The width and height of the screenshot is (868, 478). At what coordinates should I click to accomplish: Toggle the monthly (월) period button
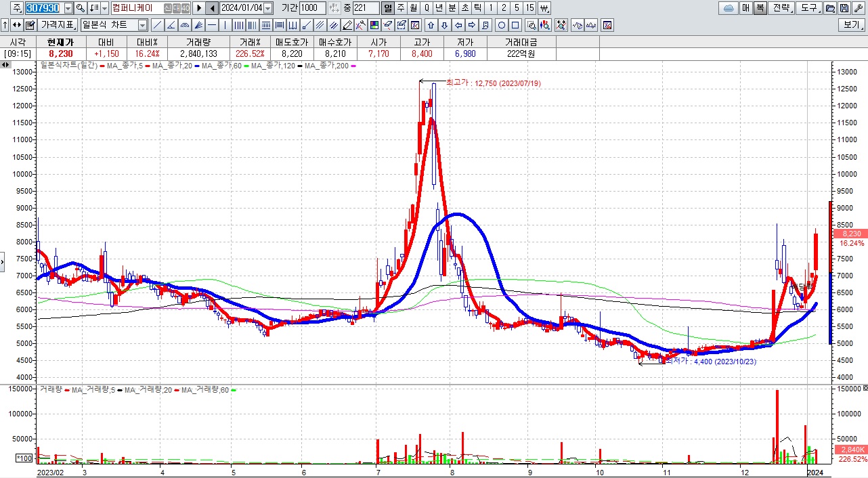pyautogui.click(x=414, y=8)
